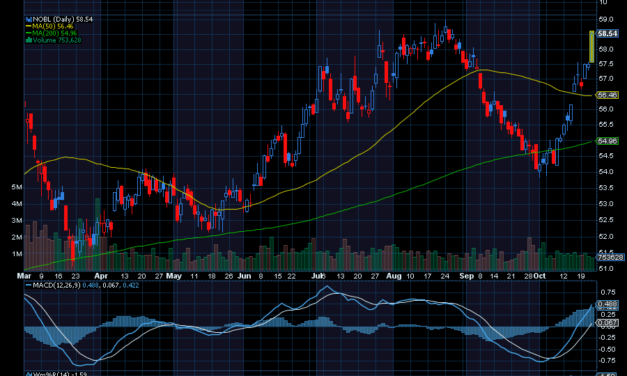Image resolution: width=627 pixels, height=376 pixels.
Task: Click the date label 18 in May
Action: [212, 276]
